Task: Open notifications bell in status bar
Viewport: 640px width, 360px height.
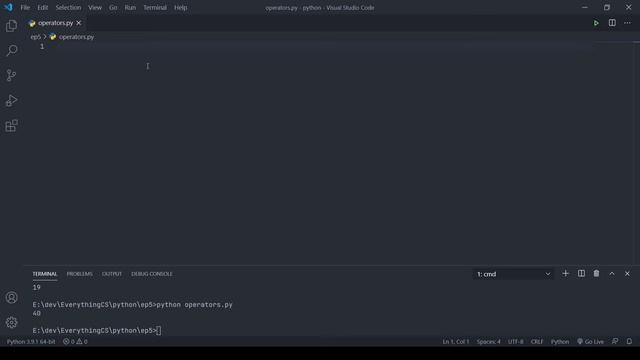Action: [x=629, y=342]
